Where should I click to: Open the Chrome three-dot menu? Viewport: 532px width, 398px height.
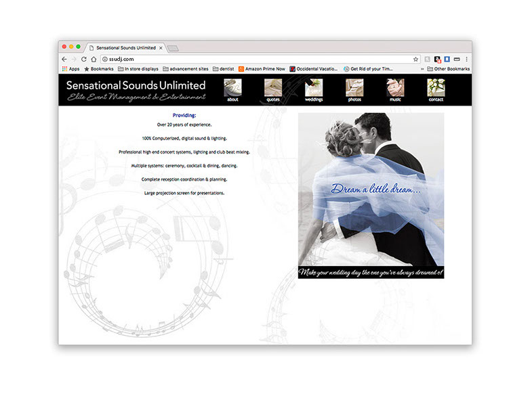[x=466, y=59]
